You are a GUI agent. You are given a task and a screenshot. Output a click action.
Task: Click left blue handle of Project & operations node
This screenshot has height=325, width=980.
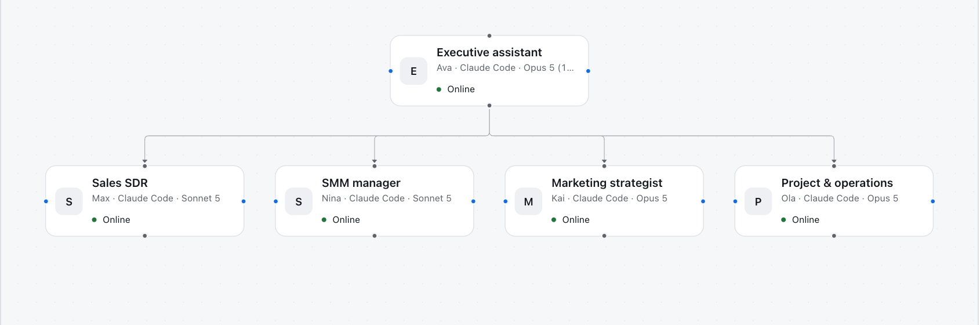tap(735, 201)
